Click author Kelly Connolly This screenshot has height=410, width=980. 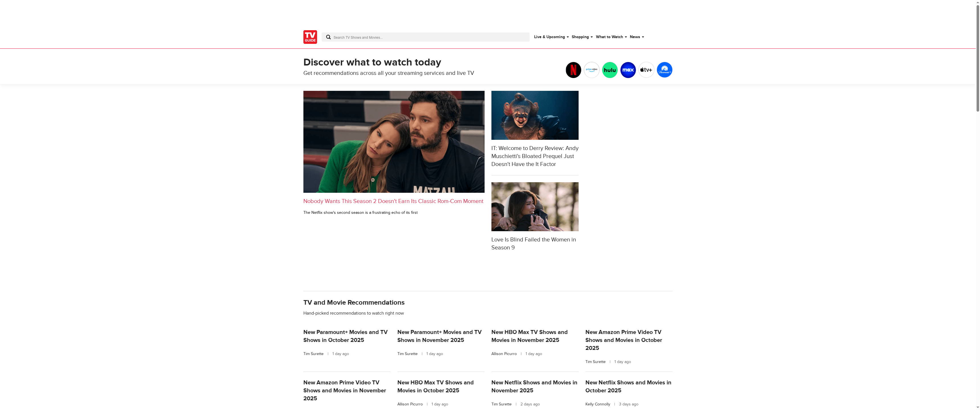(598, 404)
